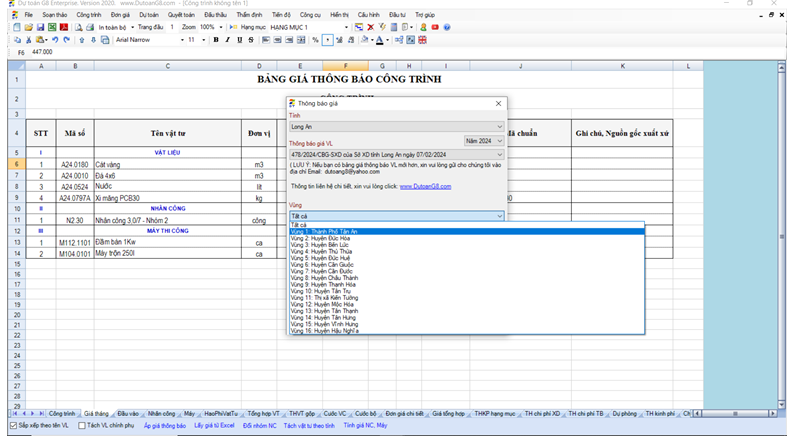The image size is (797, 439).
Task: Save with the floppy disk icon
Action: [40, 27]
